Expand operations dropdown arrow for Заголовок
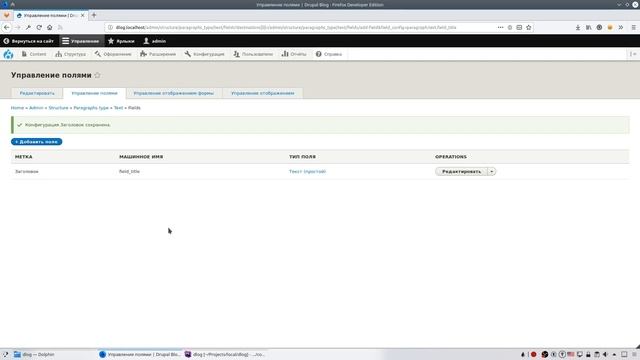The width and height of the screenshot is (640, 360). 491,171
